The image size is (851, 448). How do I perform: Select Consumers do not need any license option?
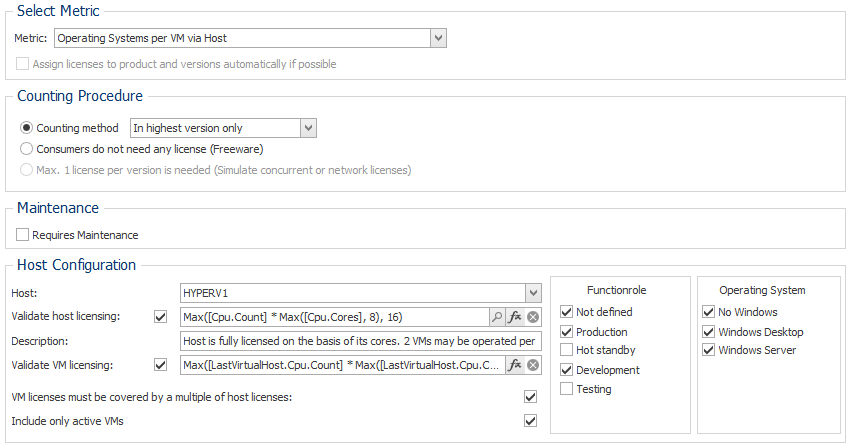click(x=26, y=149)
